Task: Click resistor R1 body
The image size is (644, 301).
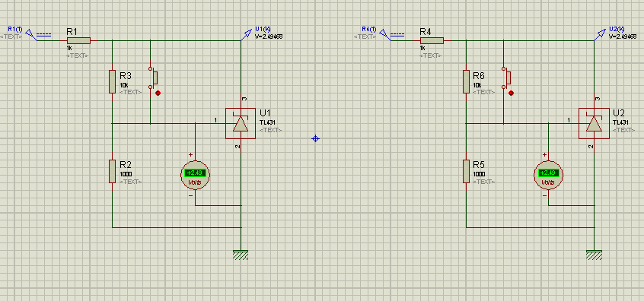Action: coord(78,40)
